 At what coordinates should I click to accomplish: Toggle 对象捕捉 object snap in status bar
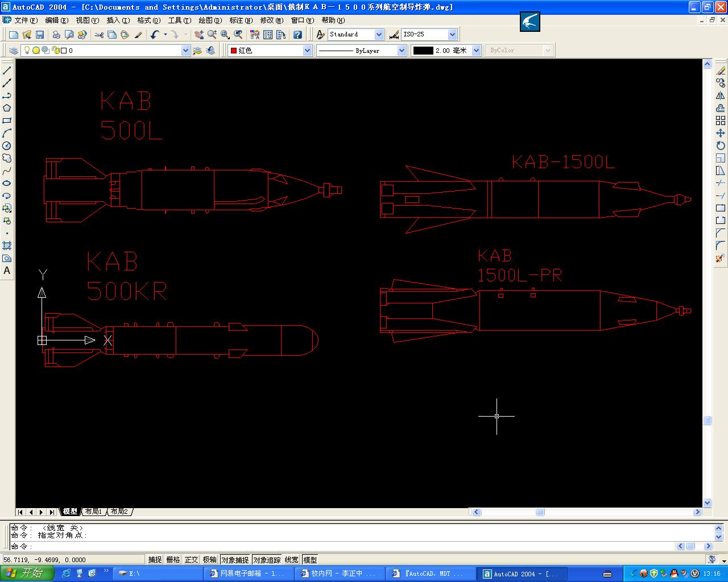pos(235,560)
